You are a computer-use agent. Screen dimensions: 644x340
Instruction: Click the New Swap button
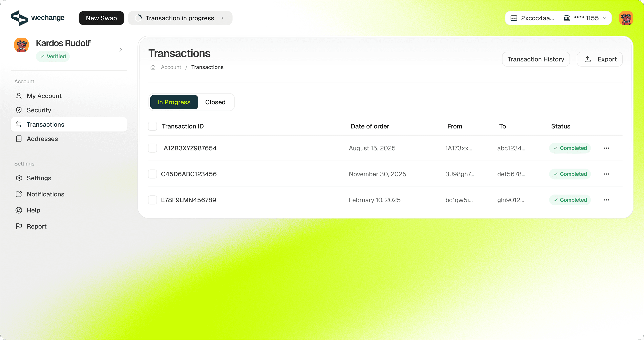[x=101, y=18]
